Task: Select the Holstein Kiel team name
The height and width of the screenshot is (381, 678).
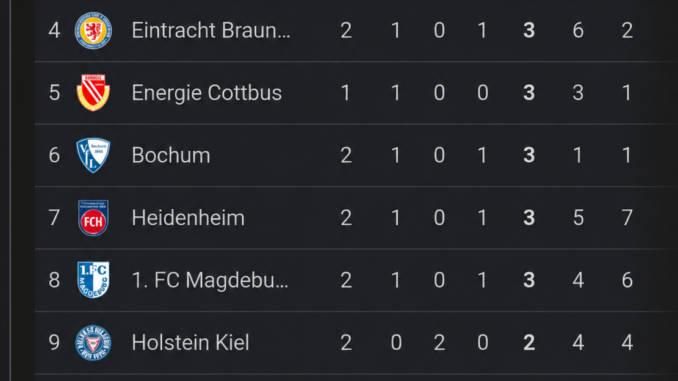Action: (190, 343)
